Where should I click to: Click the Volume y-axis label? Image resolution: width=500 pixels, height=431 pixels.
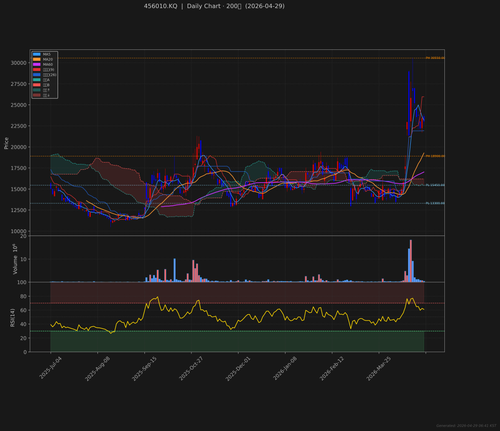click(x=15, y=259)
